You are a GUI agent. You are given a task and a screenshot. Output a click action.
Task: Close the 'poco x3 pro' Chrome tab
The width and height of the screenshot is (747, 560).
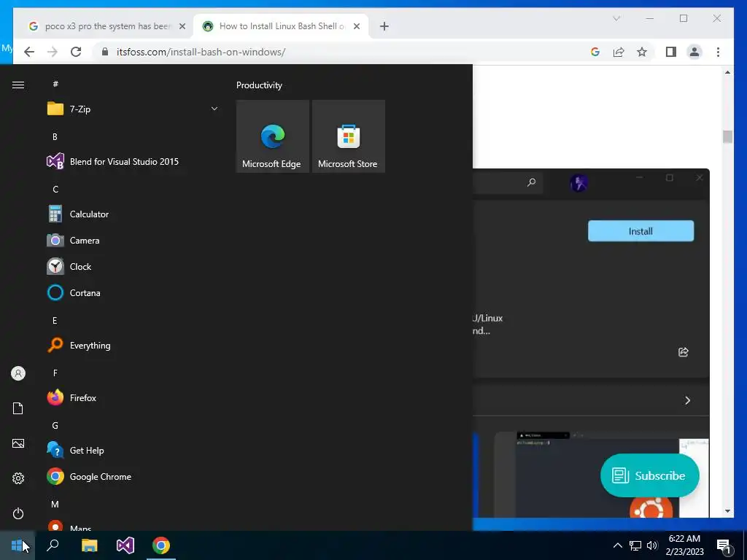pos(182,26)
